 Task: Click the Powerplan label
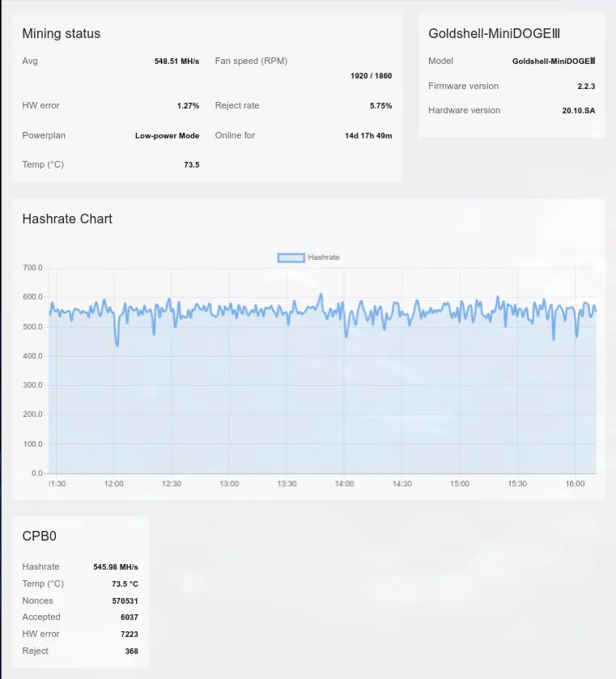(44, 135)
